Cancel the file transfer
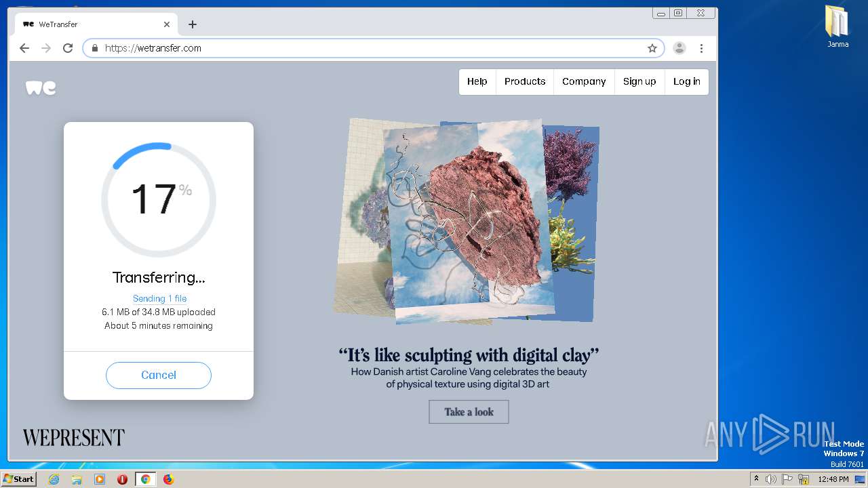The image size is (868, 488). coord(159,375)
